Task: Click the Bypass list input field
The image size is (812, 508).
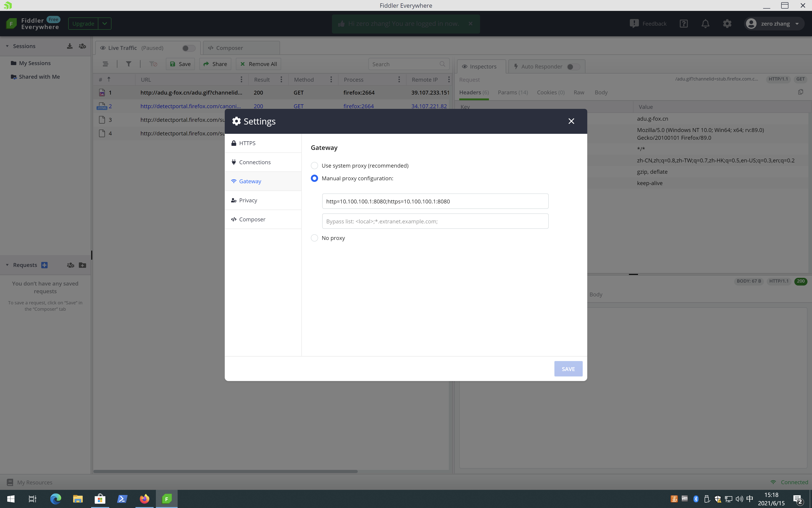Action: point(435,221)
